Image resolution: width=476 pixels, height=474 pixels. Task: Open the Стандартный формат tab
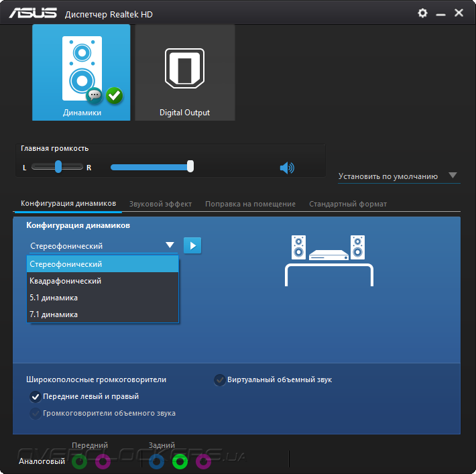point(348,204)
